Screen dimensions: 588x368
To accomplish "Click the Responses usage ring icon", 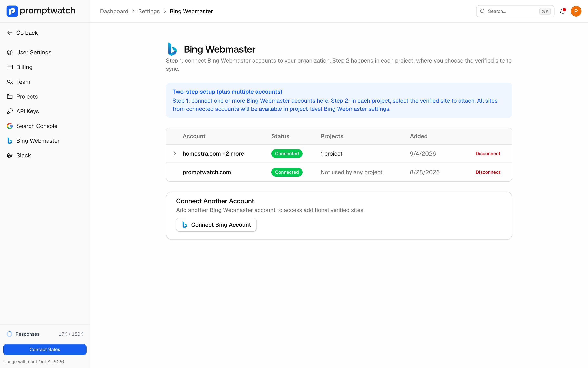I will tap(9, 334).
